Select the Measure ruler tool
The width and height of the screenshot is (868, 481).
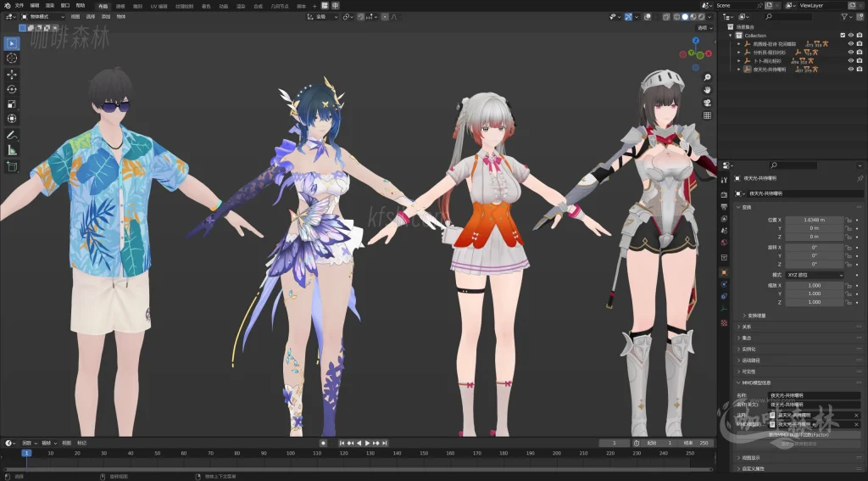pos(12,150)
